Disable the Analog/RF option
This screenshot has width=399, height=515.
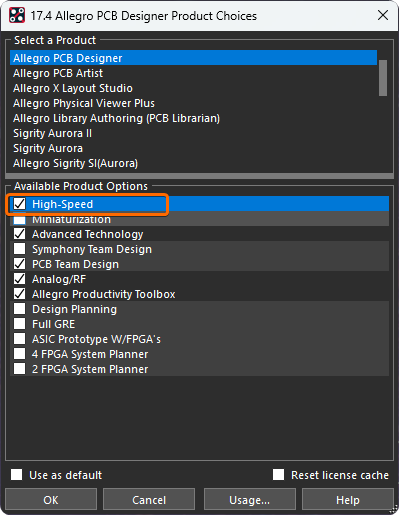coord(20,279)
